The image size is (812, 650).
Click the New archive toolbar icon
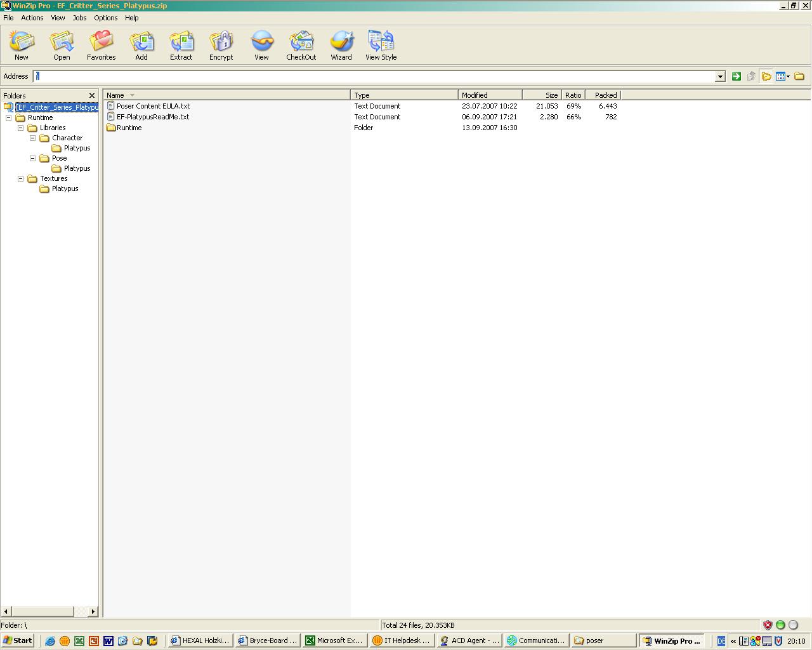pyautogui.click(x=22, y=45)
